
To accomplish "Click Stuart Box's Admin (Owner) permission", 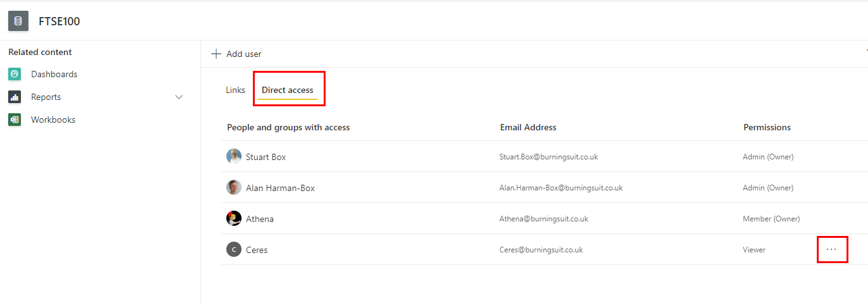I will (768, 157).
